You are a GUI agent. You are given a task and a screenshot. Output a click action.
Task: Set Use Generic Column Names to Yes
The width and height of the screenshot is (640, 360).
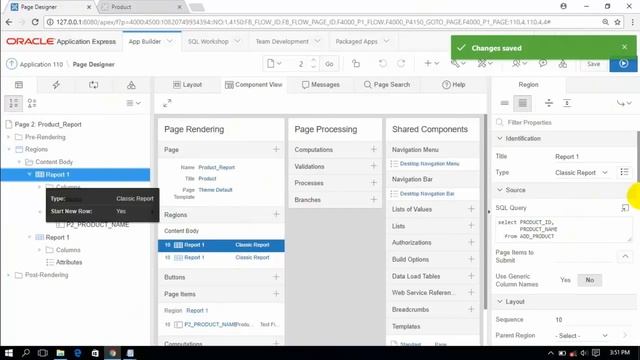click(x=565, y=280)
